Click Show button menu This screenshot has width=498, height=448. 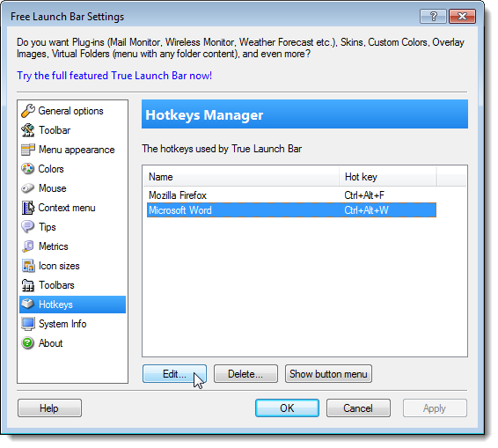tap(328, 374)
